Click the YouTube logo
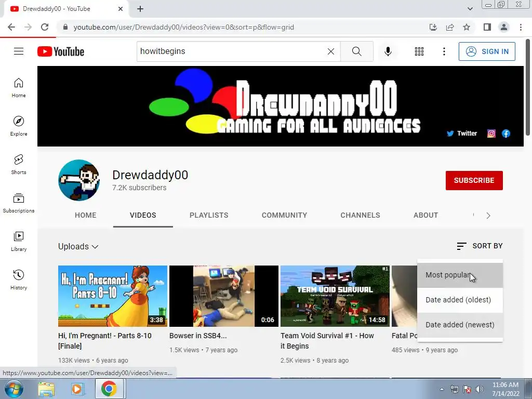Screen dimensions: 532x399 coord(61,51)
